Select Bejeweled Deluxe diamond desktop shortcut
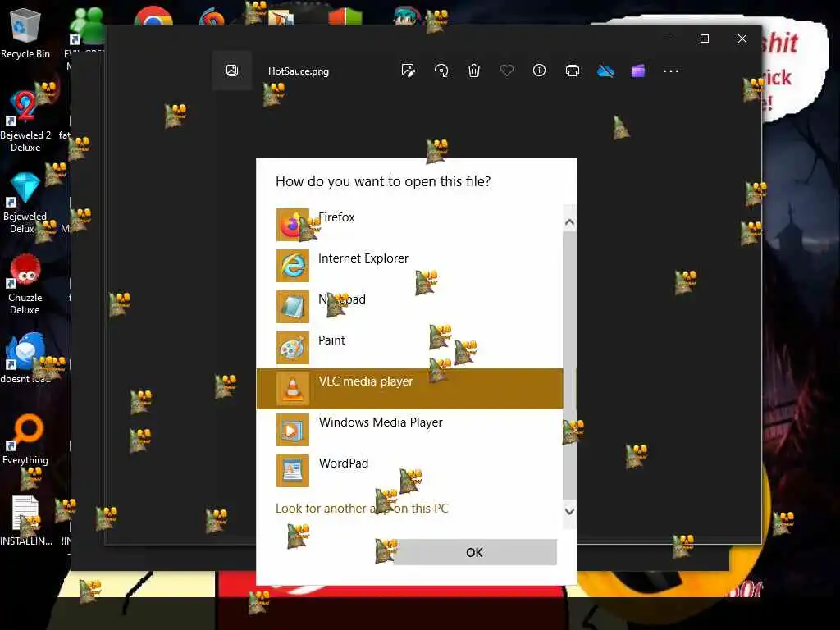This screenshot has width=840, height=630. click(25, 203)
